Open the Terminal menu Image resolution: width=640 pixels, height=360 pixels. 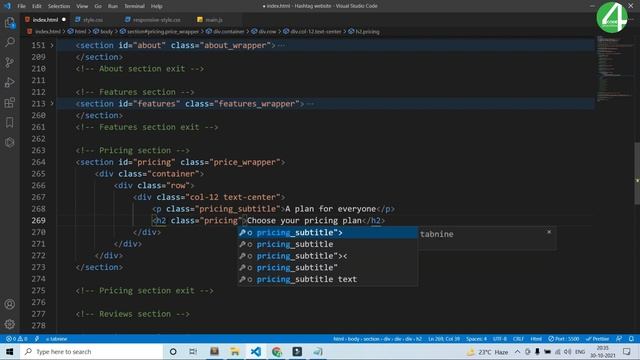click(134, 6)
